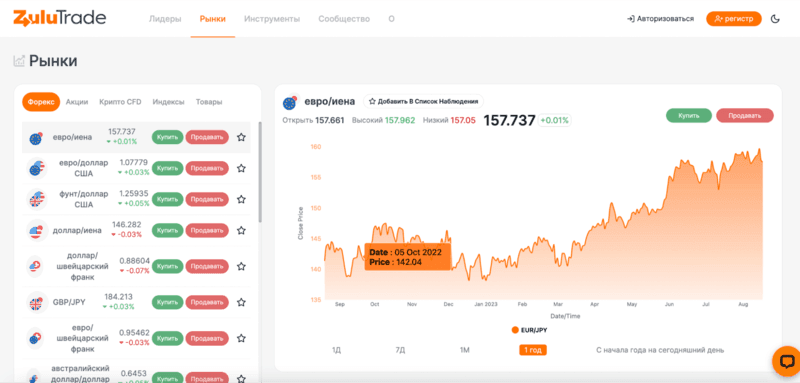Screen dimensions: 800x383
Task: Set chart range to 7Д
Action: pos(400,350)
